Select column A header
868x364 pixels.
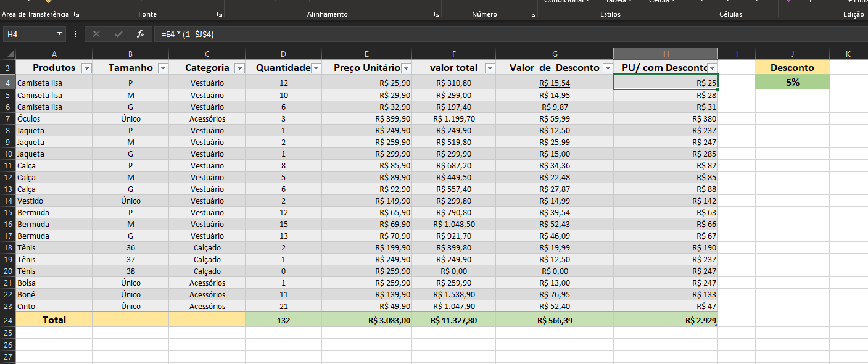click(54, 54)
